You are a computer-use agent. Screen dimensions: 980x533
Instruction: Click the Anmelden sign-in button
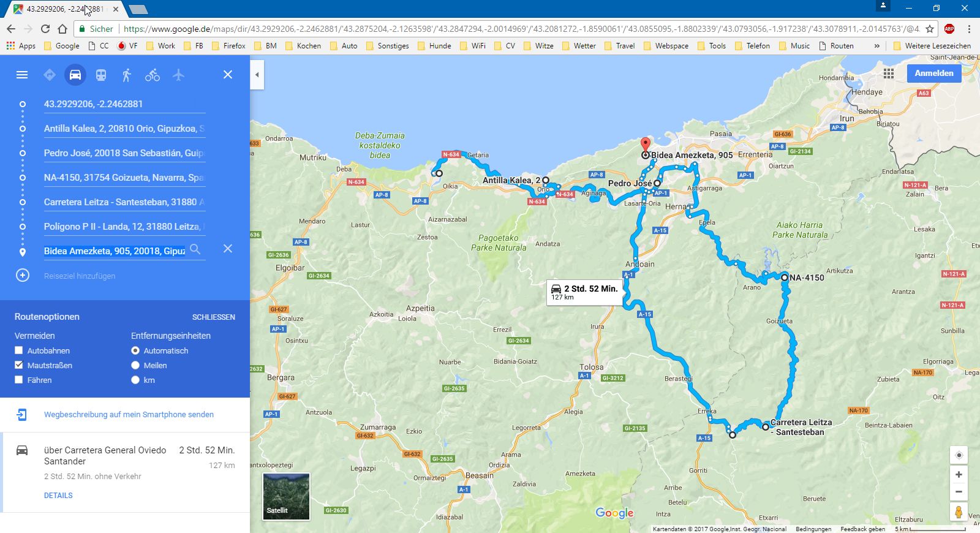(x=934, y=74)
